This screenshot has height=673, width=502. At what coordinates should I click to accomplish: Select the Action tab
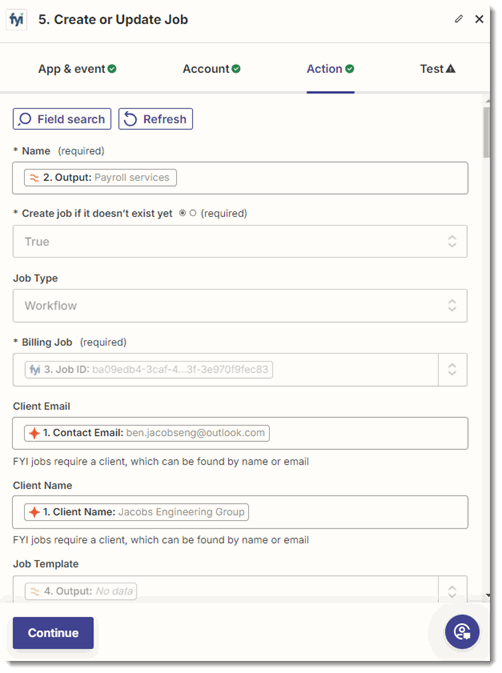coord(330,69)
